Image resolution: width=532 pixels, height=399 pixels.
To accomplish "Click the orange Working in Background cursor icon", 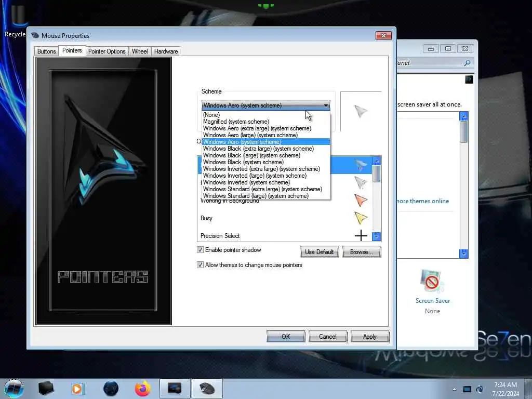I will pos(361,200).
